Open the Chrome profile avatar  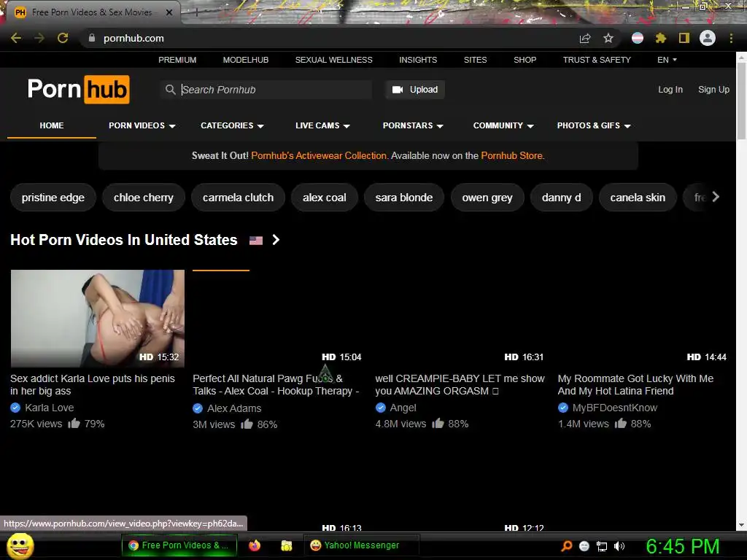coord(708,38)
